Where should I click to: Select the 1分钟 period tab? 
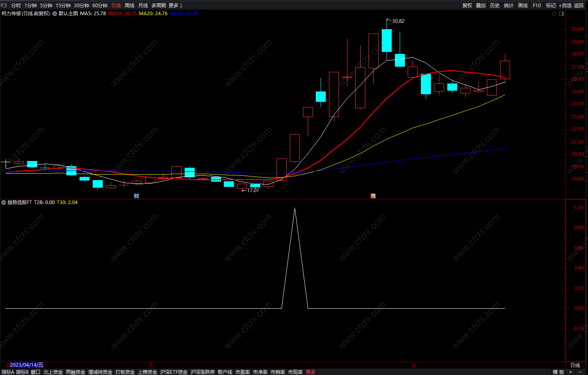pos(30,5)
